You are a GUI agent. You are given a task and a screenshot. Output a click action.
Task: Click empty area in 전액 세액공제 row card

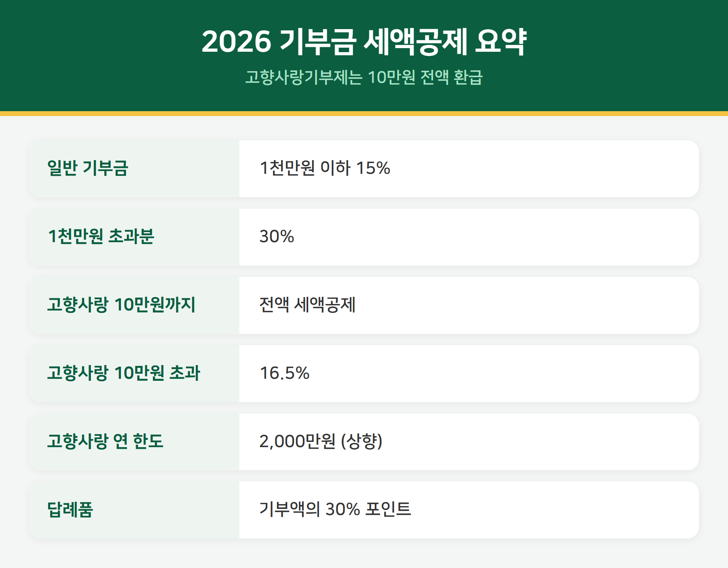526,305
